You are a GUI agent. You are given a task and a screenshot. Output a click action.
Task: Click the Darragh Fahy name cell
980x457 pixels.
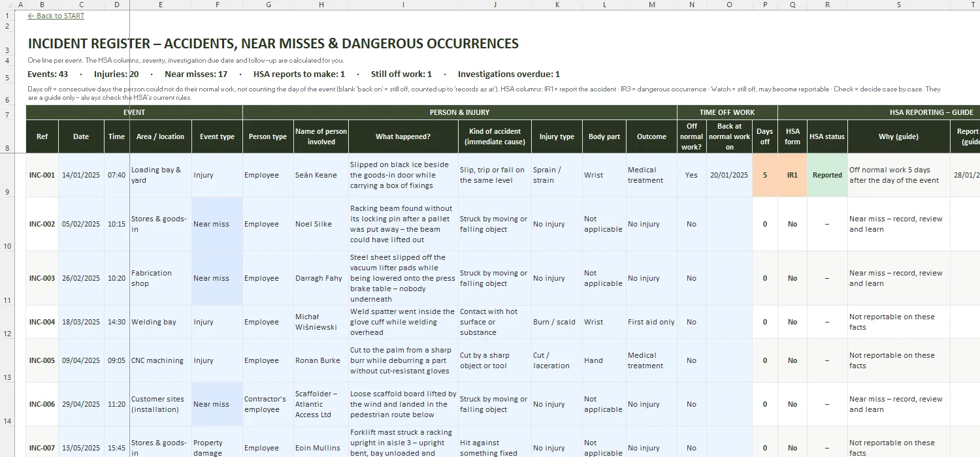[321, 278]
